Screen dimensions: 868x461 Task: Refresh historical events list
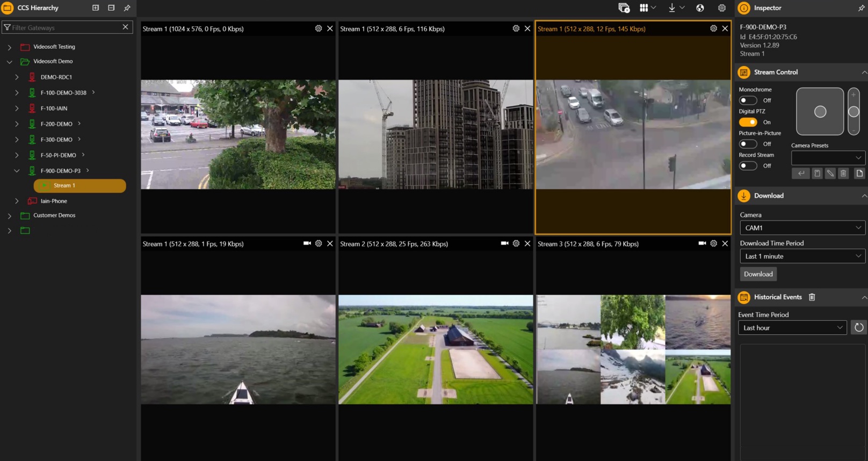pyautogui.click(x=859, y=327)
